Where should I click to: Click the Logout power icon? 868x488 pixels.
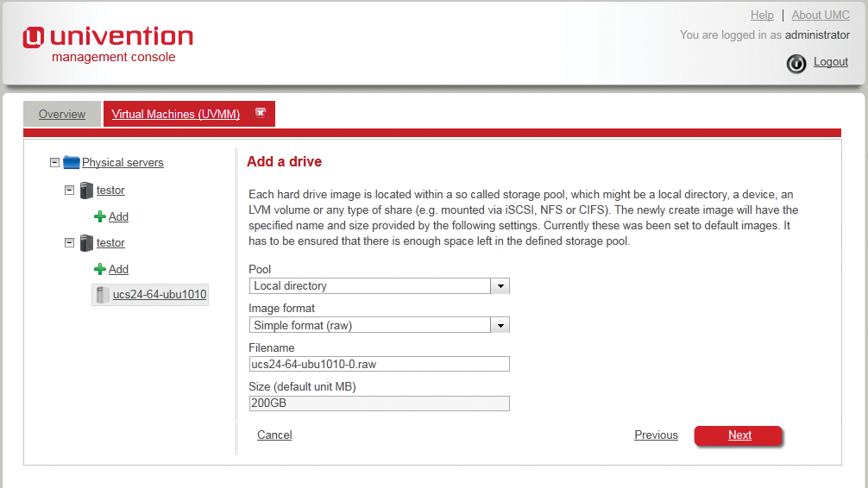[x=796, y=64]
